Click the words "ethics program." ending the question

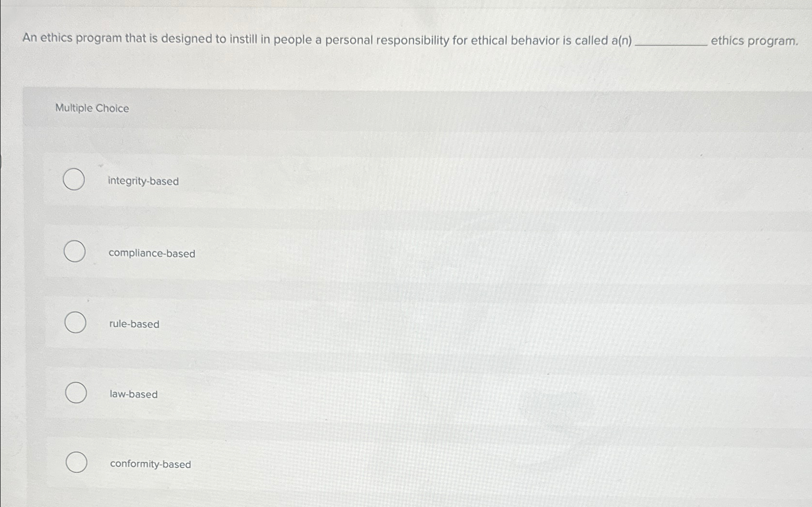point(754,41)
